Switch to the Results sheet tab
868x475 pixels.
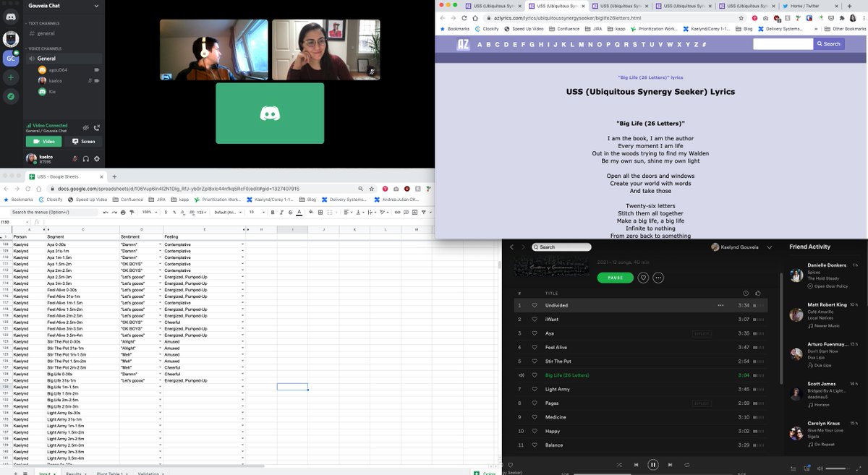74,474
